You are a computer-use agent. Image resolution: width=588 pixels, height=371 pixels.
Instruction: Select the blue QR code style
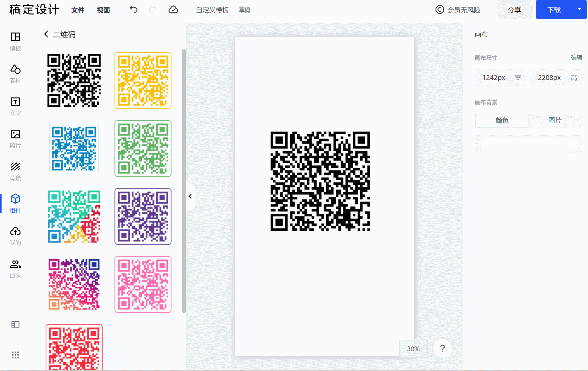point(74,149)
